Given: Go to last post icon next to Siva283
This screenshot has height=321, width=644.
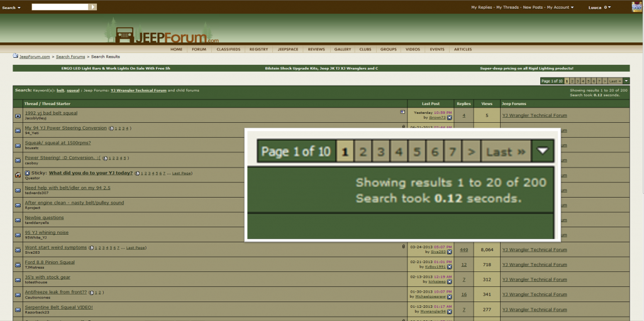Looking at the screenshot, I should pos(449,252).
